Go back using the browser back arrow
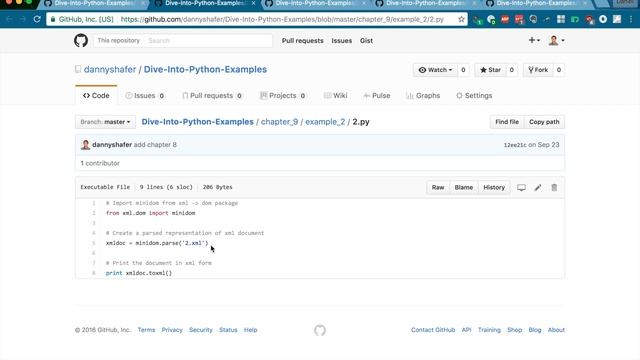Viewport: 640px width, 360px height. 9,19
